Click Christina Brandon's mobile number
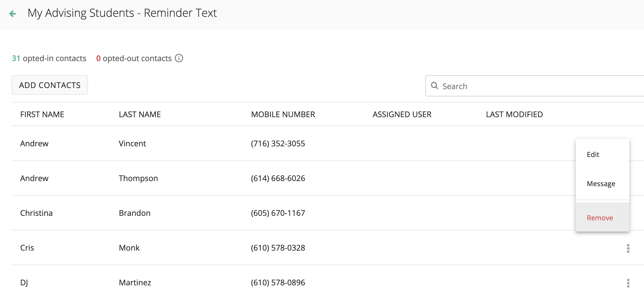Viewport: 644px width, 296px height. [x=278, y=213]
